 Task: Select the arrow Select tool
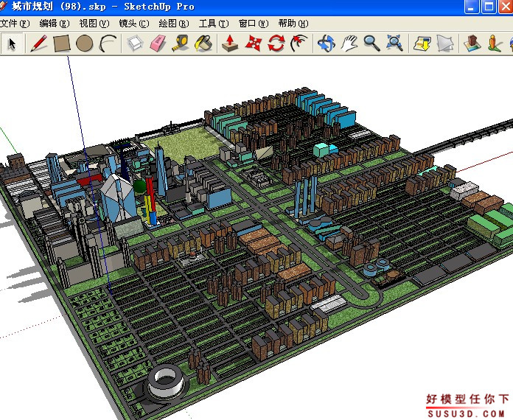12,43
